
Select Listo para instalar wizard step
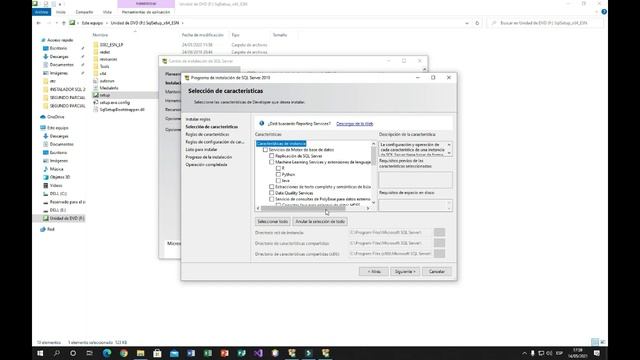coord(201,150)
